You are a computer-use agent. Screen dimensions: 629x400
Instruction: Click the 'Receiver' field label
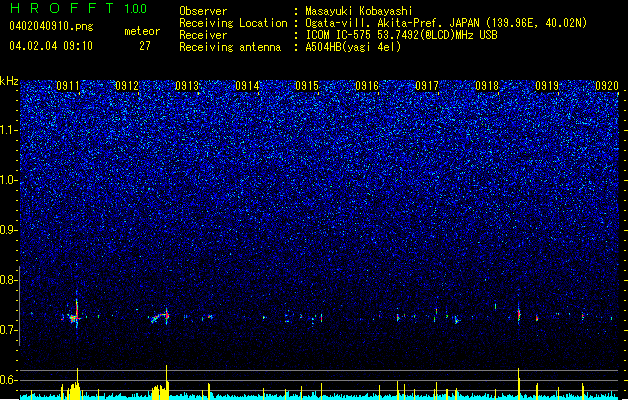pyautogui.click(x=203, y=35)
